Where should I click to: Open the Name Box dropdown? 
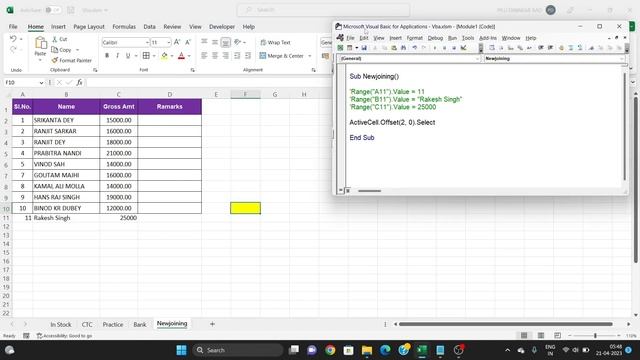[41, 82]
